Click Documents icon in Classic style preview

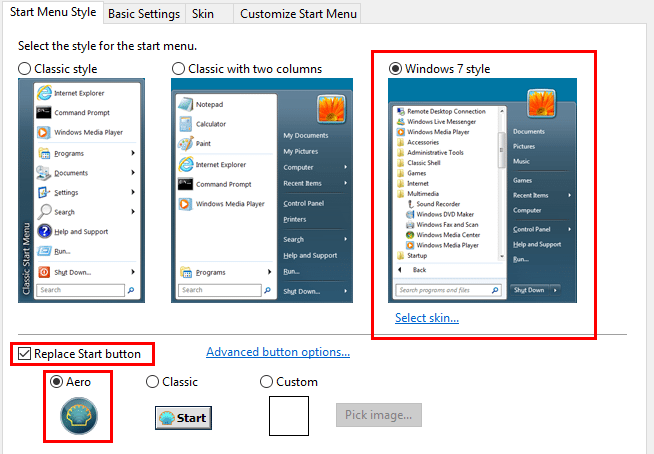click(x=43, y=173)
